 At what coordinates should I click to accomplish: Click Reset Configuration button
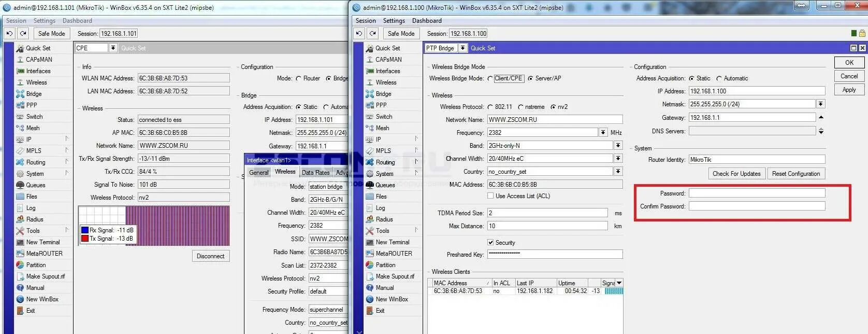(x=796, y=174)
